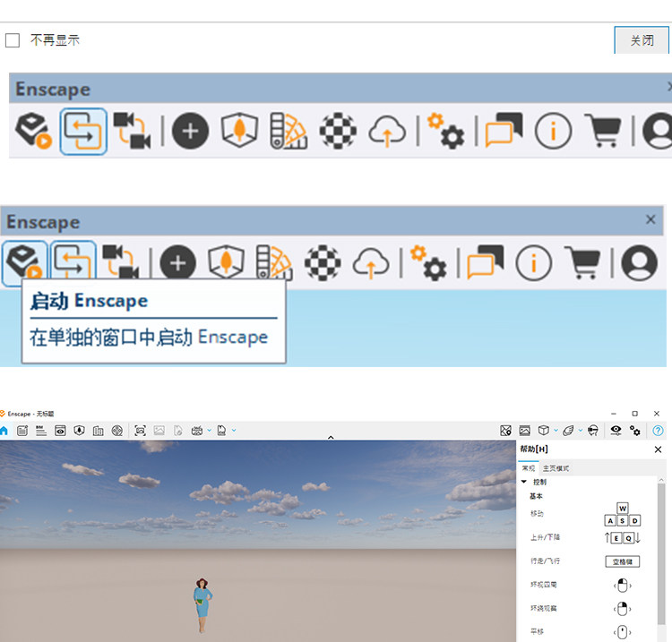
Task: Click the About info icon in lower toolbar
Action: (x=534, y=263)
